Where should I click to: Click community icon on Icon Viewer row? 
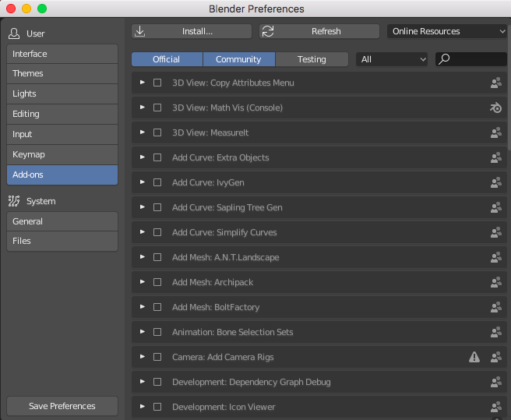pyautogui.click(x=496, y=407)
